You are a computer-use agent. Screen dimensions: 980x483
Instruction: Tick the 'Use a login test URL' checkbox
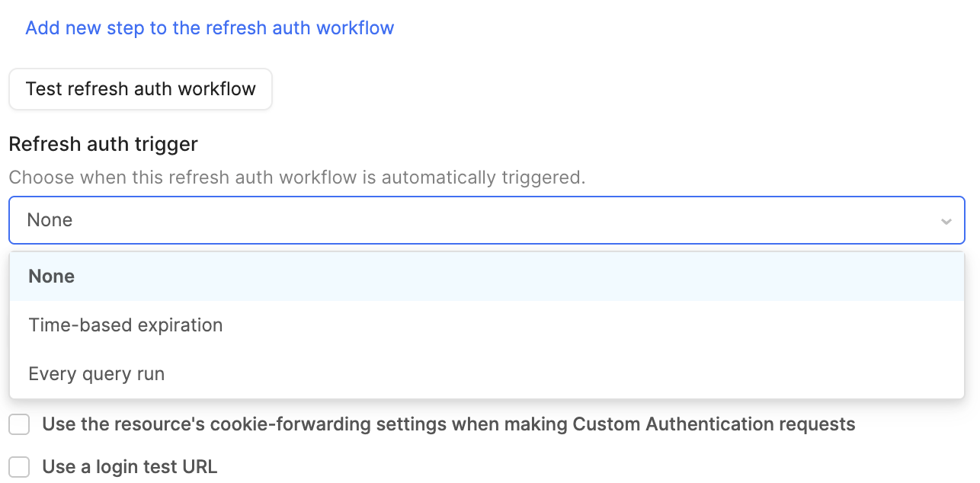[19, 467]
